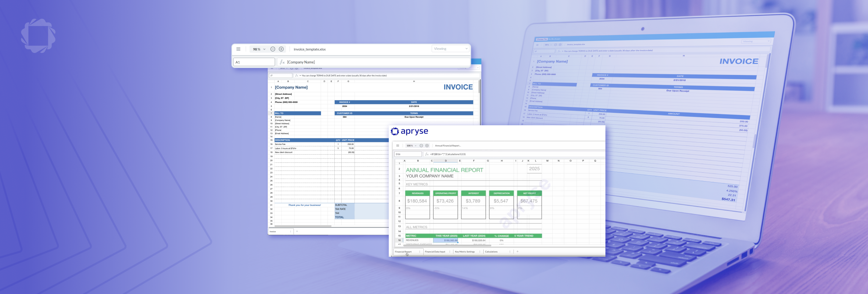Open the kebab menu on Financial Data Input tab
Screen dimensions: 868x294
(450, 252)
